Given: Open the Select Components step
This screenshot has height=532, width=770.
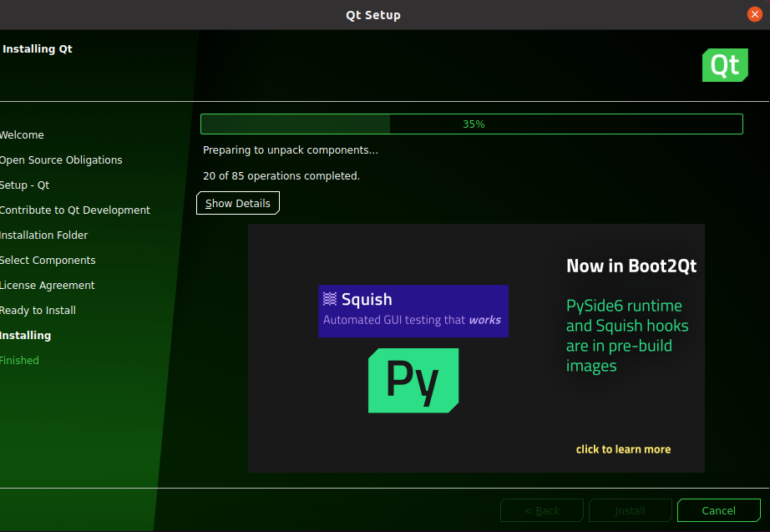Looking at the screenshot, I should click(48, 261).
